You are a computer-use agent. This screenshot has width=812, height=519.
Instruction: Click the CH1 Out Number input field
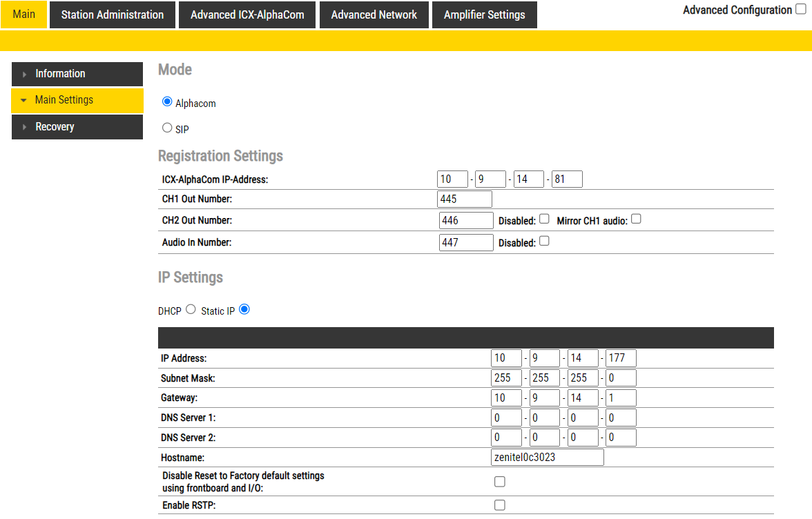[x=465, y=199]
